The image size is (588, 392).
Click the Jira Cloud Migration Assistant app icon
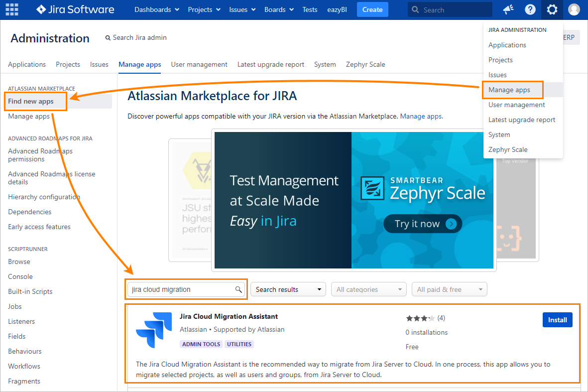153,329
